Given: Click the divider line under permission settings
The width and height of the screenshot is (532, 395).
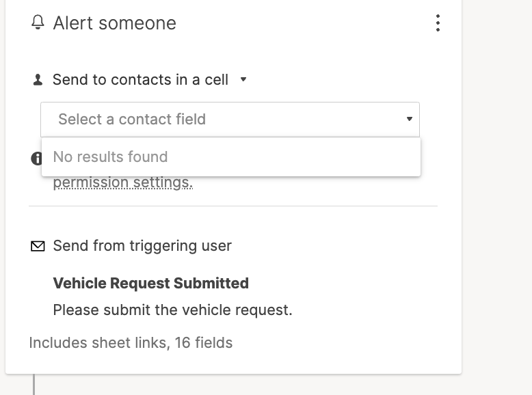Looking at the screenshot, I should (x=233, y=206).
